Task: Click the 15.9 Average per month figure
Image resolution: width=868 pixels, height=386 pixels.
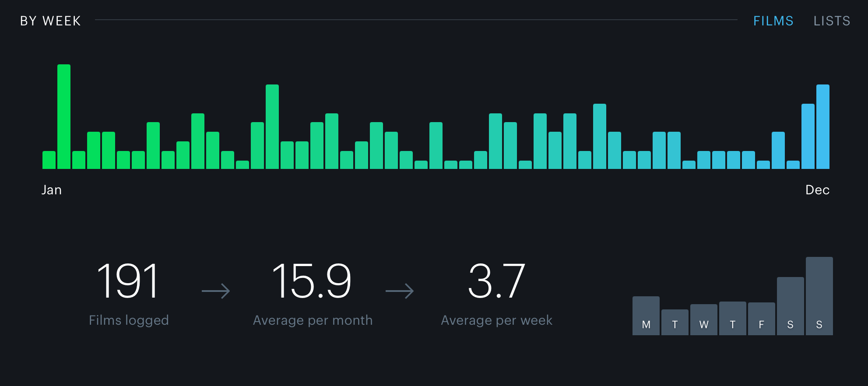Action: [x=312, y=281]
